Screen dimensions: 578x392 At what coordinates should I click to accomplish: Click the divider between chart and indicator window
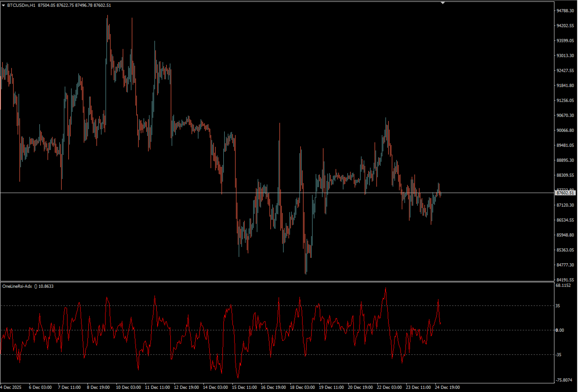pyautogui.click(x=277, y=281)
